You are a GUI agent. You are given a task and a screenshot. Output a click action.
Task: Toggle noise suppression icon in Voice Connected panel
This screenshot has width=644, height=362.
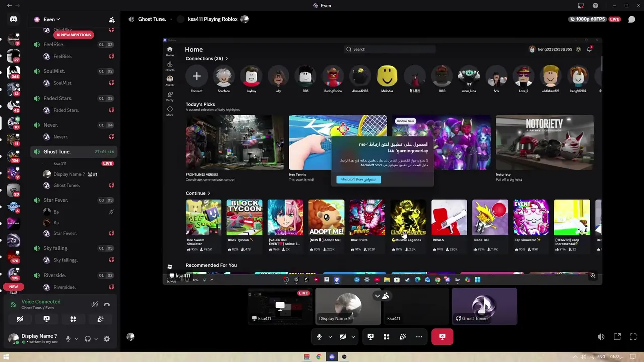95,304
